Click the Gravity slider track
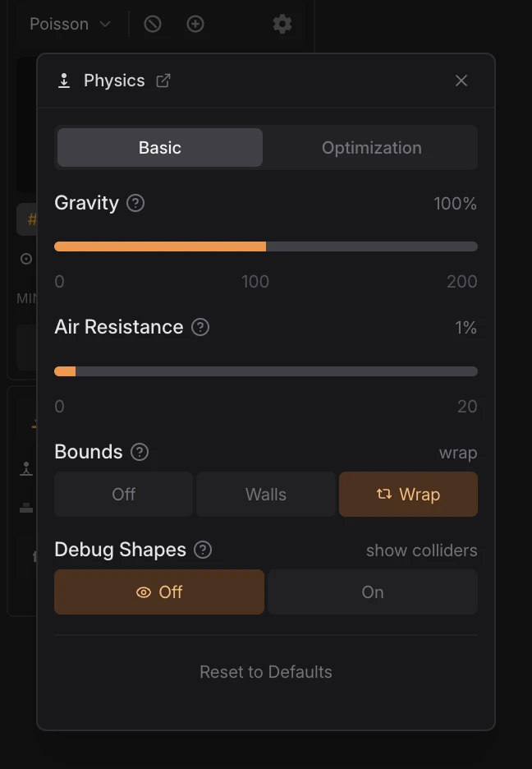The width and height of the screenshot is (532, 769). (x=265, y=246)
